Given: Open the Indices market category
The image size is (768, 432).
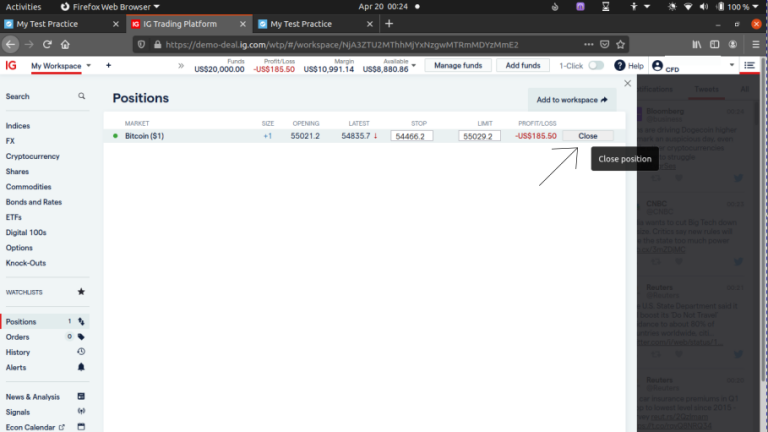Looking at the screenshot, I should coord(18,126).
